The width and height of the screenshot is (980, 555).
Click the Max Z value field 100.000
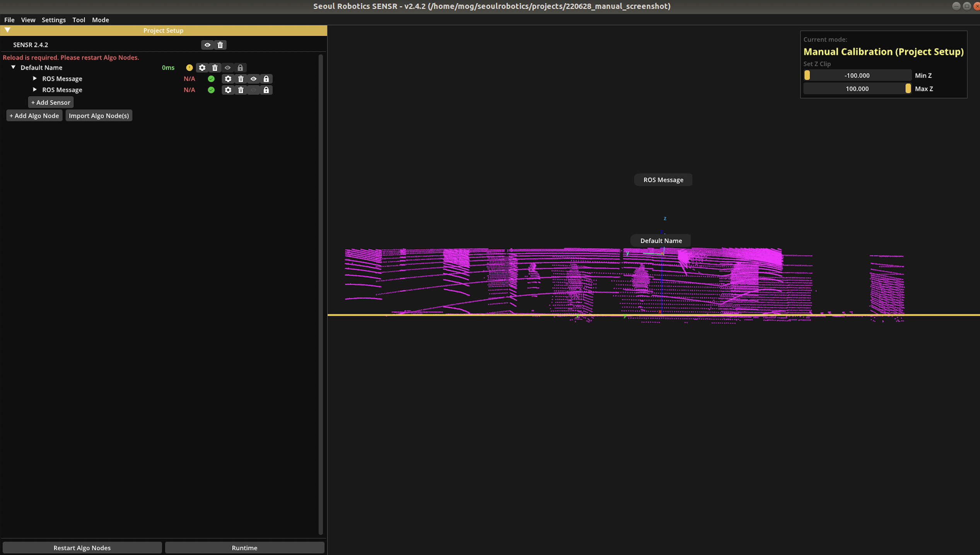(x=857, y=89)
